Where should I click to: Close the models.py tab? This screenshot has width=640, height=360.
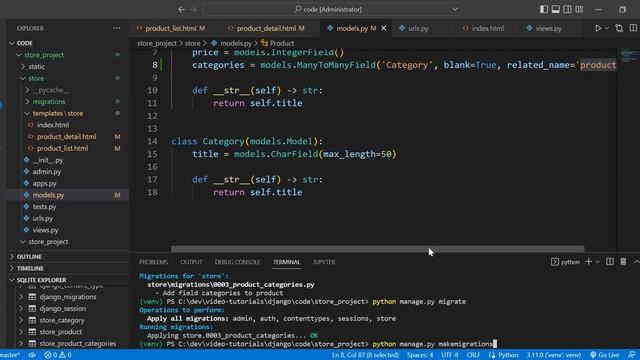coord(384,28)
